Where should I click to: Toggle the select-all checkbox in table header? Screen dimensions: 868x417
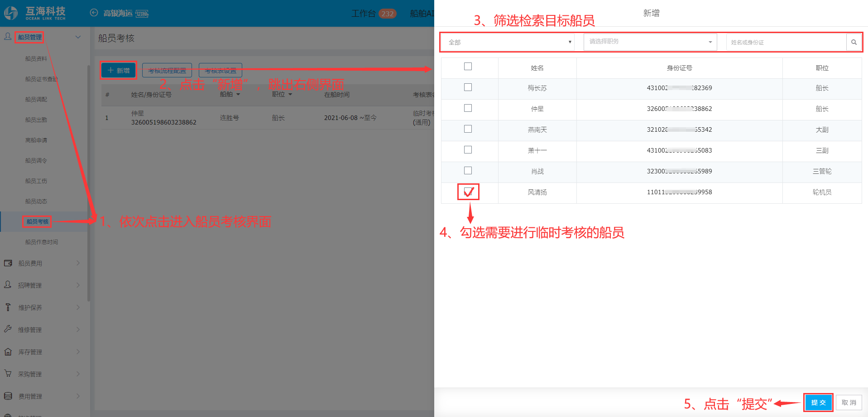[x=468, y=67]
